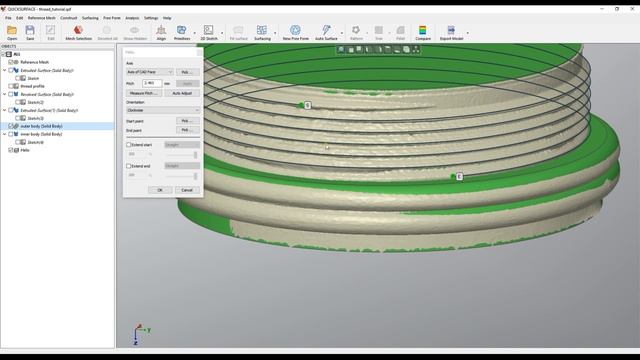Image resolution: width=640 pixels, height=360 pixels.
Task: Click the Show Hidden toolbar icon
Action: [x=135, y=30]
